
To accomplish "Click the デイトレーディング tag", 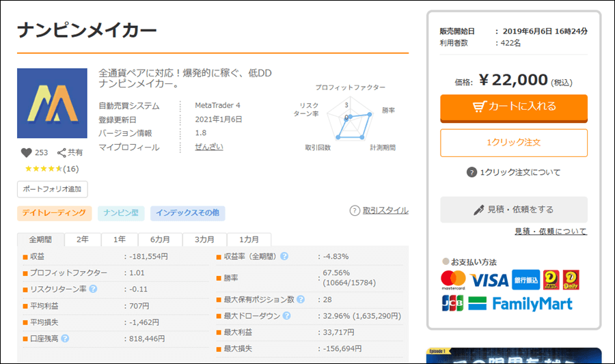I will (x=55, y=214).
